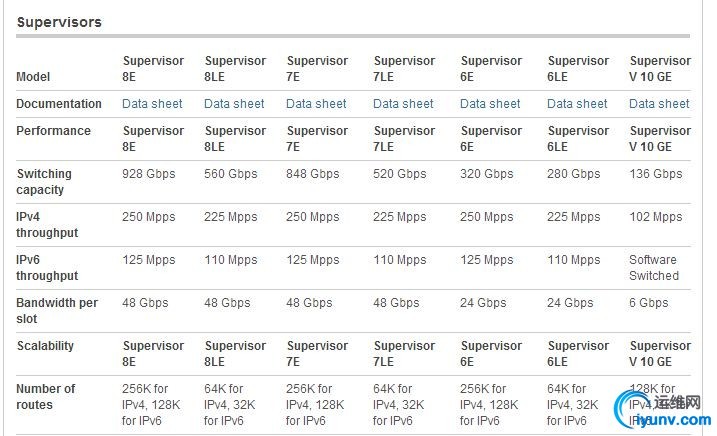Open the Supervisor 6LE Data sheet link
The width and height of the screenshot is (717, 436).
(x=577, y=104)
